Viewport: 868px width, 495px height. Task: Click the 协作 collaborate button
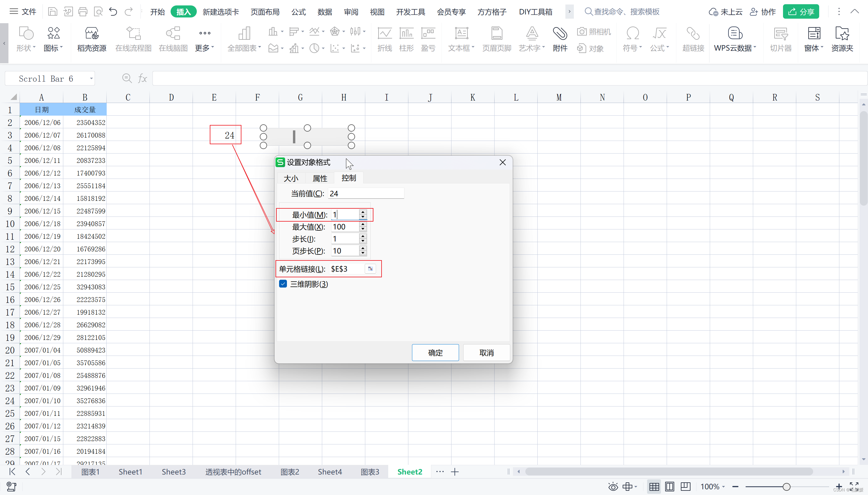click(x=763, y=12)
